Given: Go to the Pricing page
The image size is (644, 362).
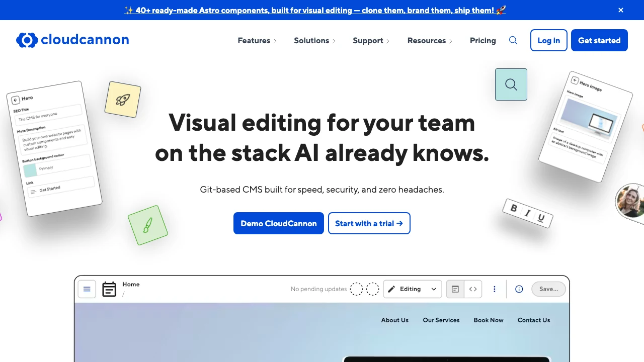Looking at the screenshot, I should click(483, 41).
